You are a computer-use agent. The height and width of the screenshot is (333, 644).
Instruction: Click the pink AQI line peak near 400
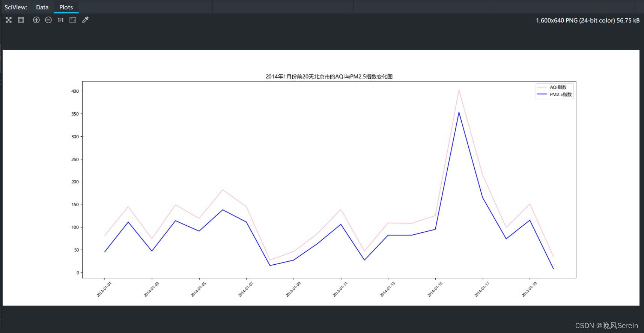pyautogui.click(x=459, y=90)
